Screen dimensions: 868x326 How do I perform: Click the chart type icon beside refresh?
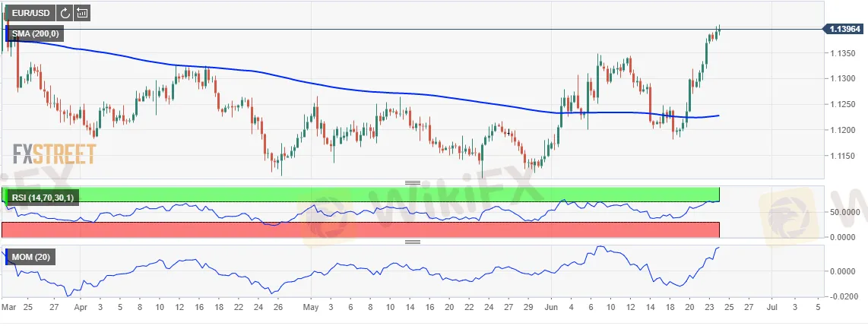point(83,13)
